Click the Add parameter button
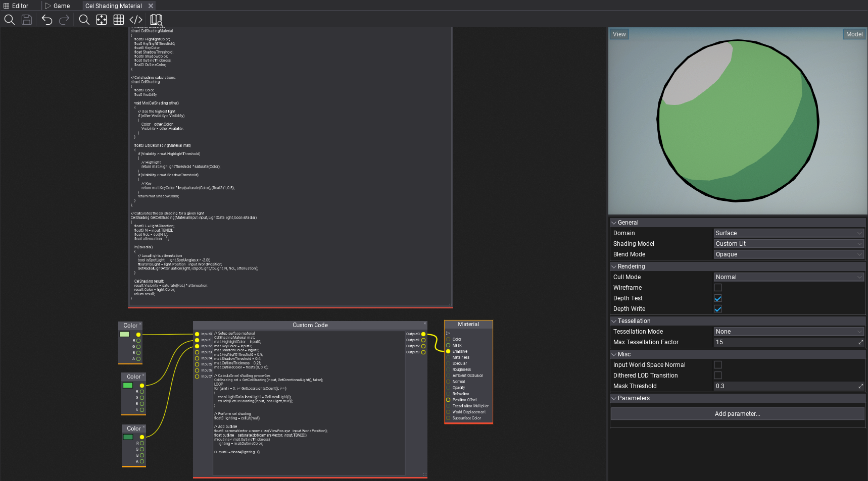868x481 pixels. coord(737,414)
